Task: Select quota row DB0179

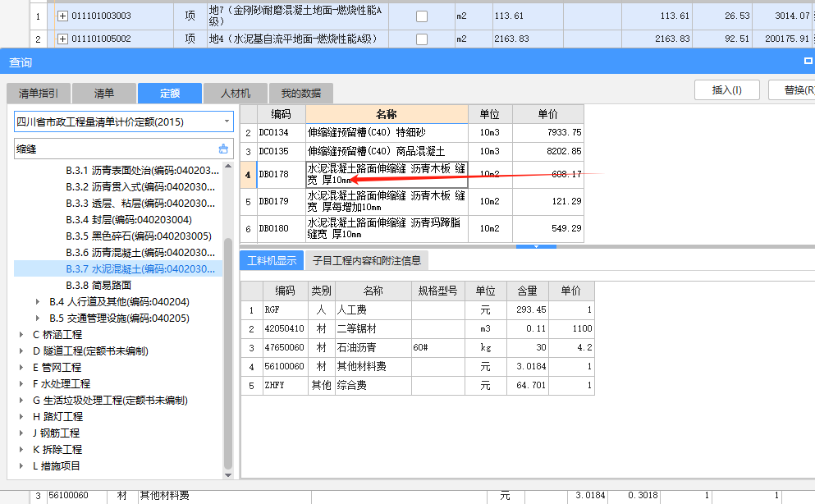Action: pos(412,202)
